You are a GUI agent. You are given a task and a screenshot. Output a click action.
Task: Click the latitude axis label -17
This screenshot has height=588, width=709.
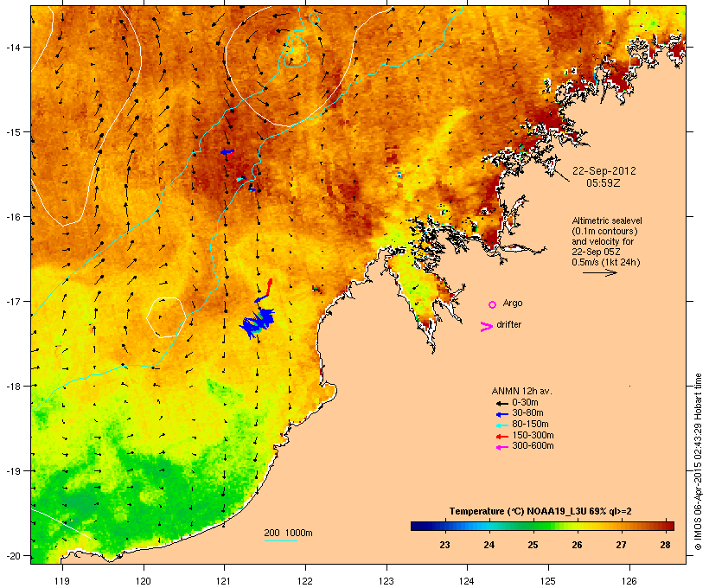coord(12,301)
